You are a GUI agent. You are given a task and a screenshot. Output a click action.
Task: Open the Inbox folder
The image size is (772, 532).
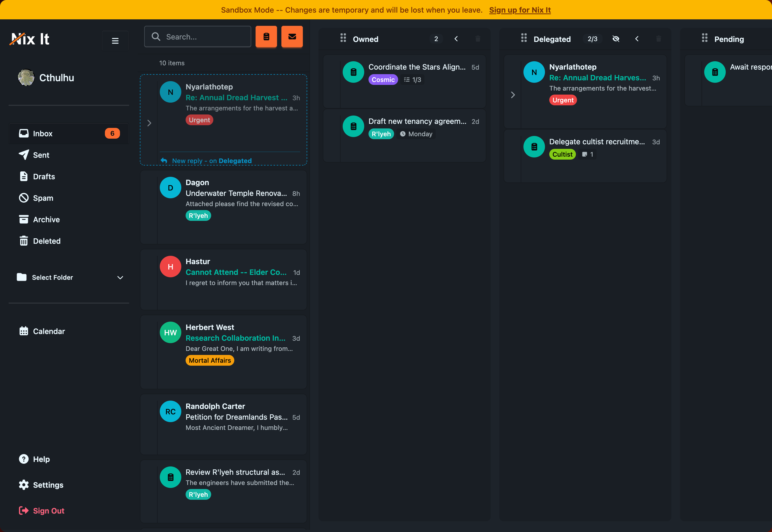tap(43, 133)
